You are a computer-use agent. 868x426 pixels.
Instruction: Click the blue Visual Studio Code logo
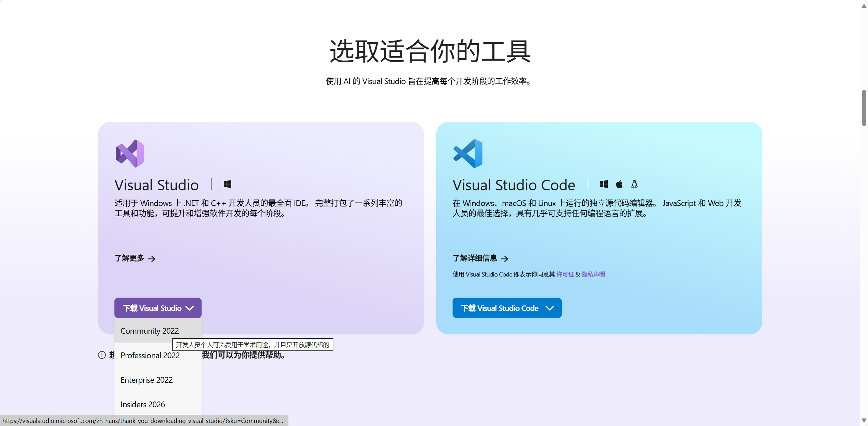(x=468, y=154)
